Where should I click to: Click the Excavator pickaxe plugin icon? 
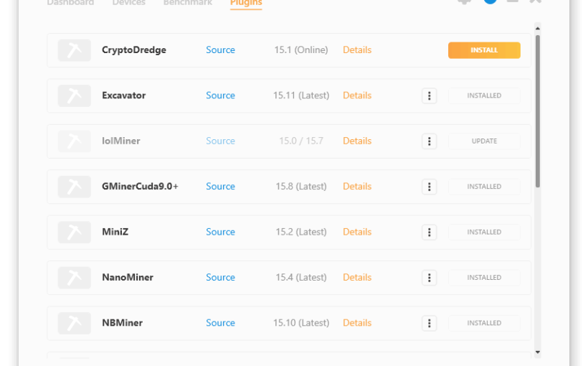click(74, 95)
